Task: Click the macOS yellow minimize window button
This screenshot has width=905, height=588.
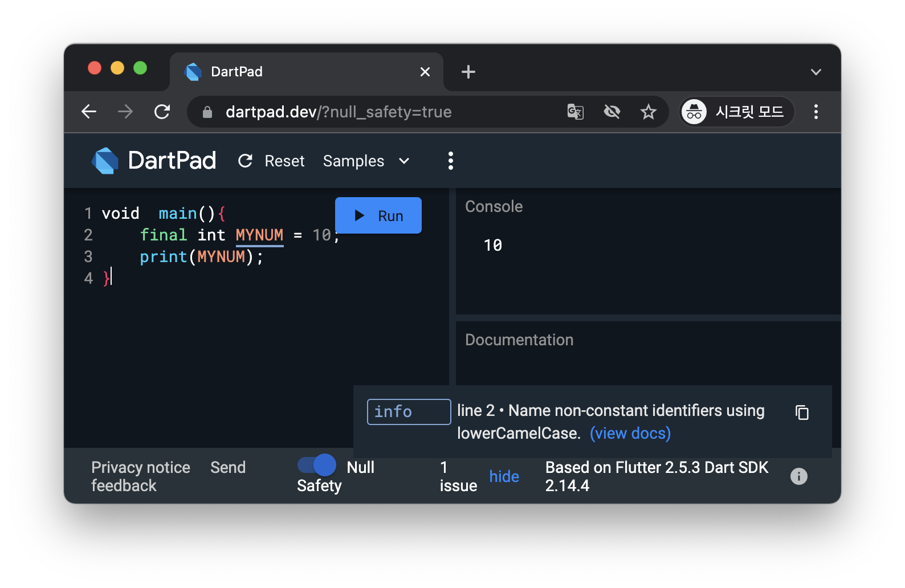Action: click(x=117, y=68)
